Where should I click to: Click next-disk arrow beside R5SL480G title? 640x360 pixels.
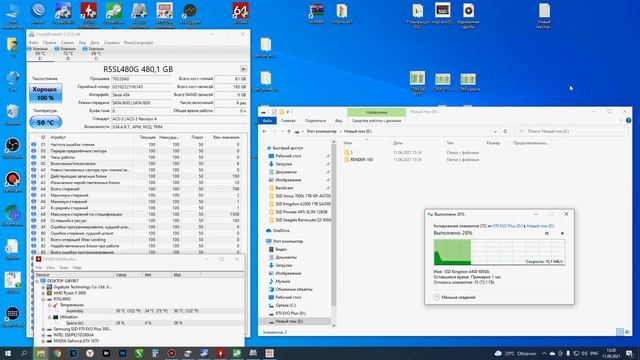click(243, 69)
